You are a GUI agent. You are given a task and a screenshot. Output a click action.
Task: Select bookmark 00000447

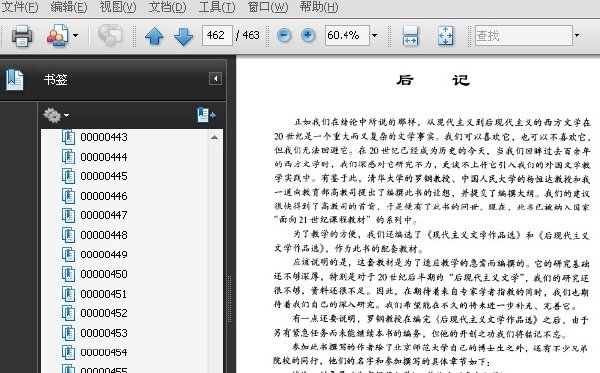click(104, 215)
